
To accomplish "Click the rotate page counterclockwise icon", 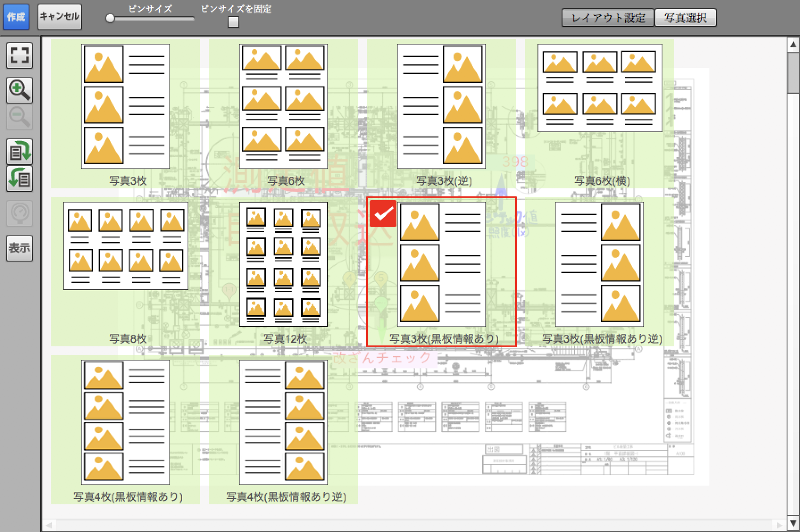I will [19, 179].
